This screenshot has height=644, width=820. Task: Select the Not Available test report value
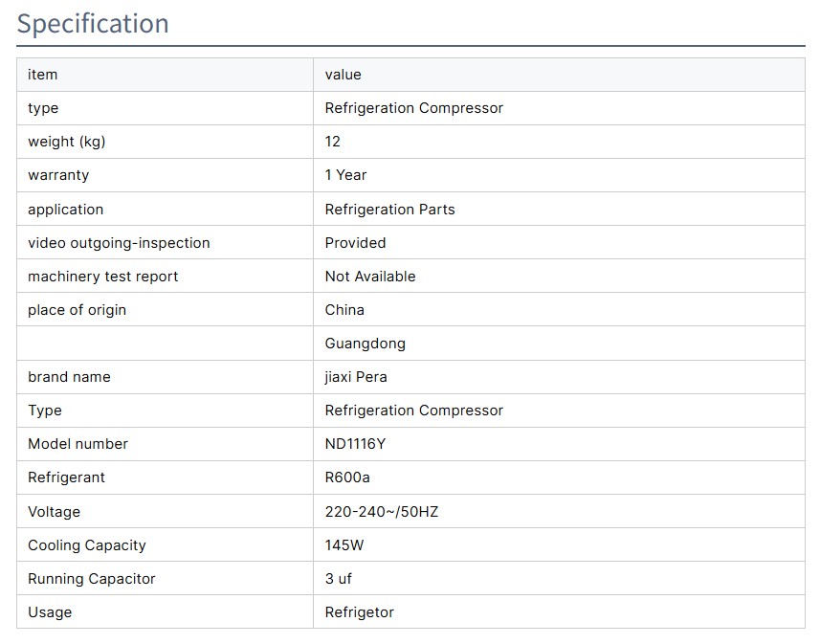click(x=370, y=277)
